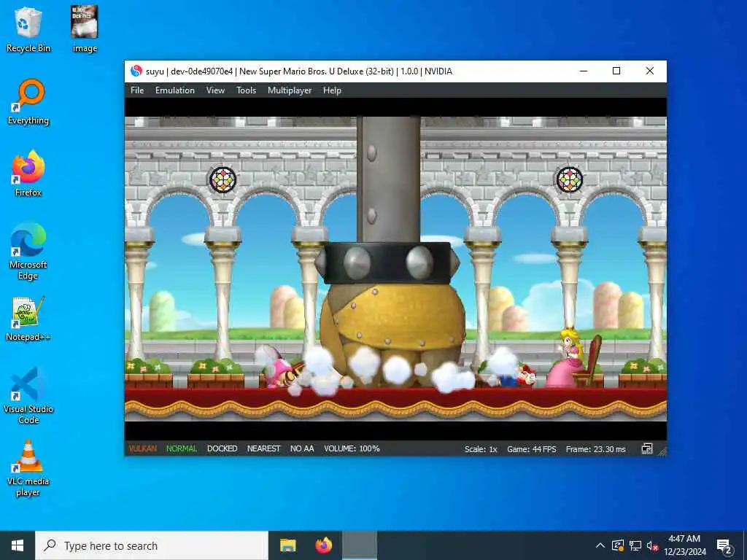Toggle the DOCKED mode button
Screen dimensions: 747x560
(x=222, y=448)
